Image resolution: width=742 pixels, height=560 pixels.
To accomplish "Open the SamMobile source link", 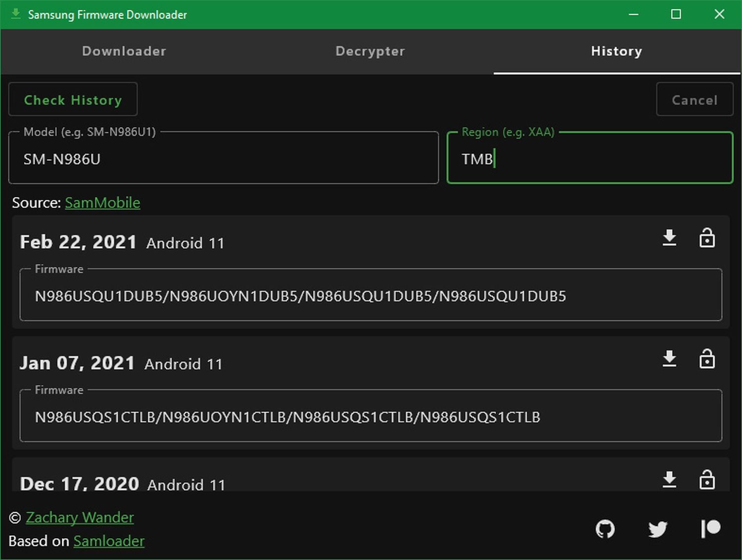I will (x=102, y=203).
